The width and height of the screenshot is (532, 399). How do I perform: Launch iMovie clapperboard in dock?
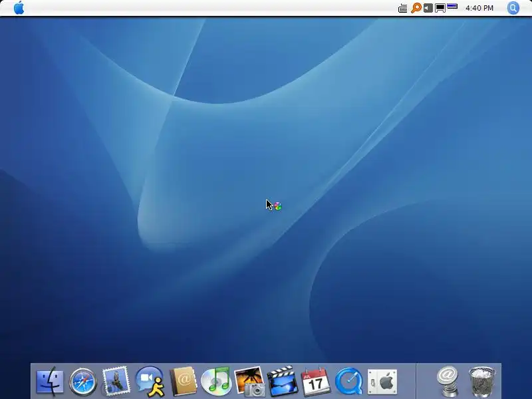[282, 380]
